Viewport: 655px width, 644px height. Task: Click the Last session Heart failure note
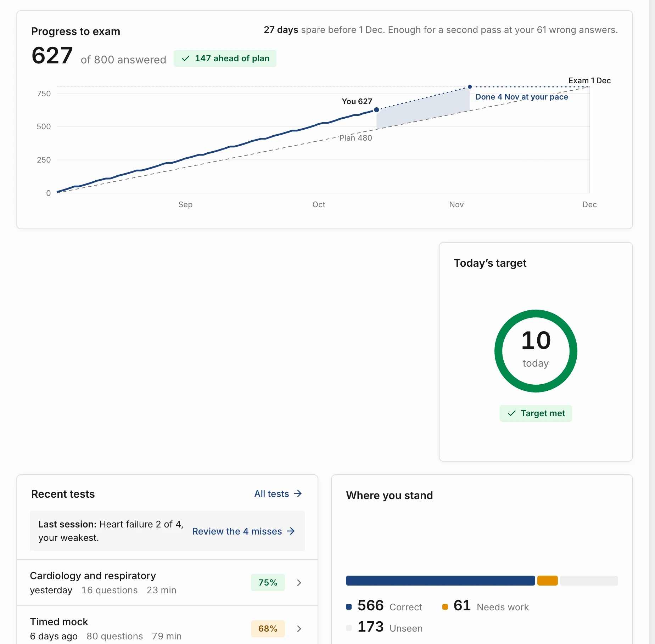(x=111, y=531)
